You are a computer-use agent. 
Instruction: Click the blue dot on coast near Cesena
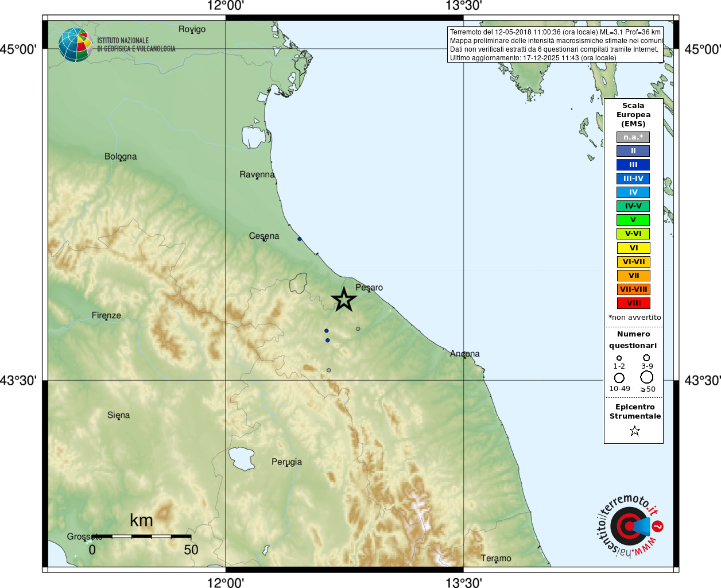coord(300,239)
